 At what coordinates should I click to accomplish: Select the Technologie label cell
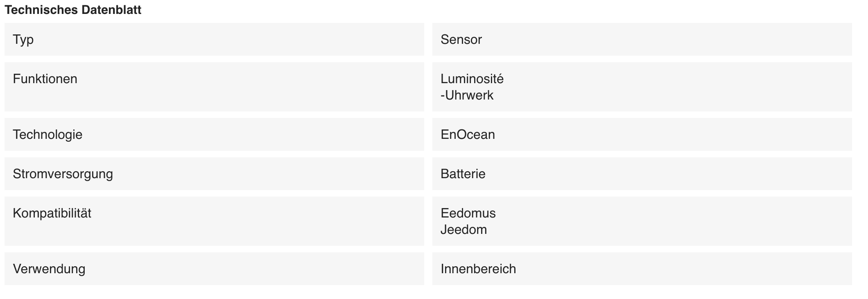point(214,134)
